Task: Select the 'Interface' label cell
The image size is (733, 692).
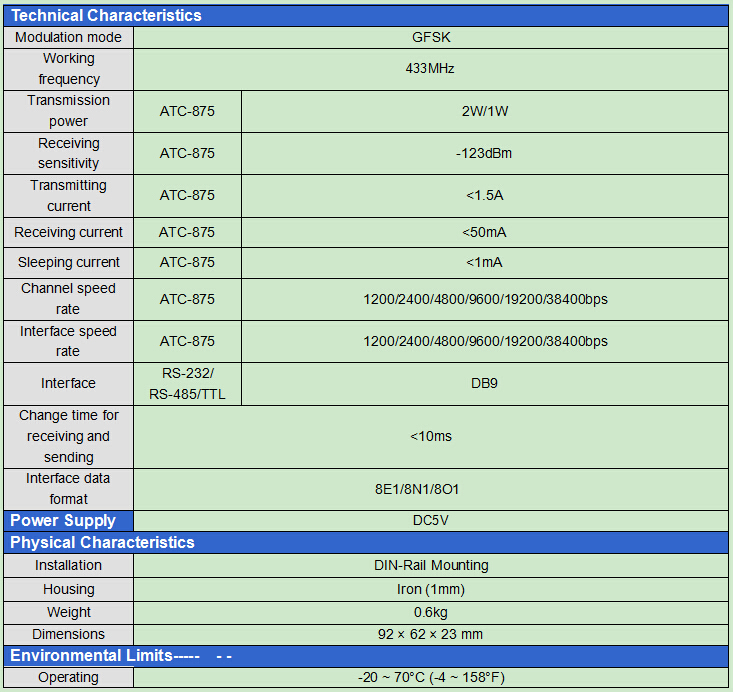Action: [x=68, y=383]
